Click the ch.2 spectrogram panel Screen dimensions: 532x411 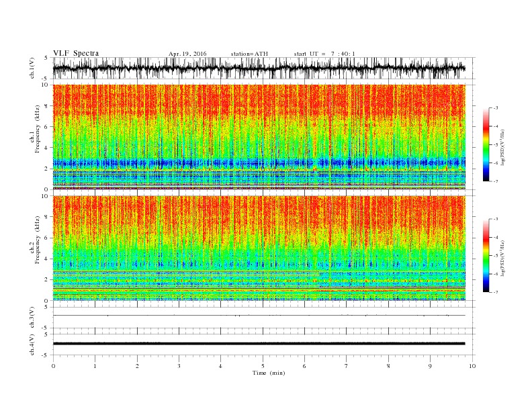pos(259,248)
